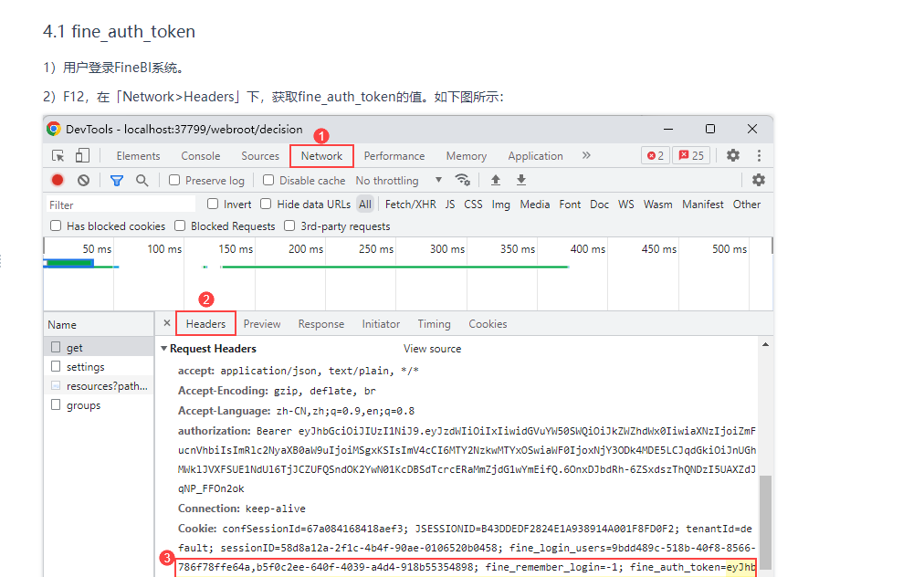The width and height of the screenshot is (924, 577).
Task: Filter requests by Wasm
Action: [x=657, y=204]
